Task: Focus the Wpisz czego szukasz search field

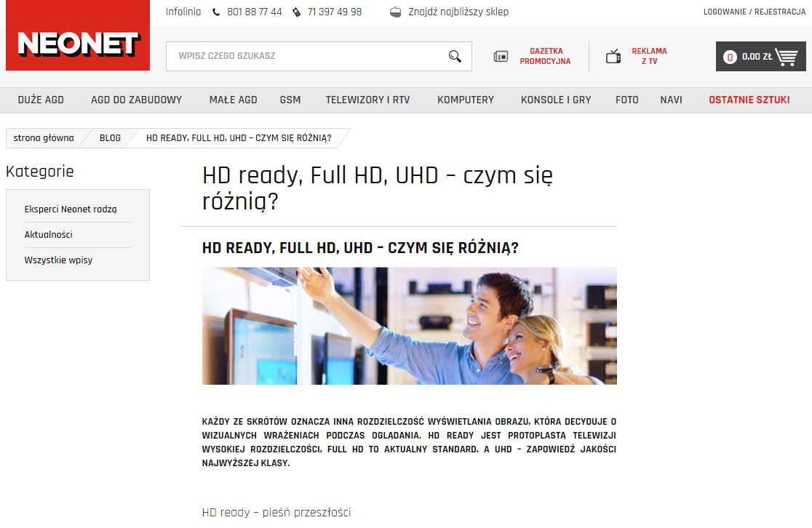Action: [306, 56]
